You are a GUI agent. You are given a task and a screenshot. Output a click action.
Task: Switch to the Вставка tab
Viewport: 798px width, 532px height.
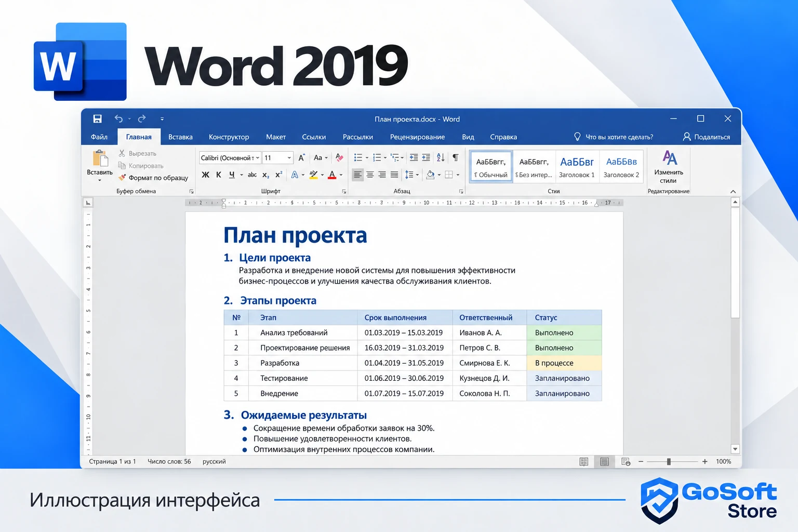point(180,137)
